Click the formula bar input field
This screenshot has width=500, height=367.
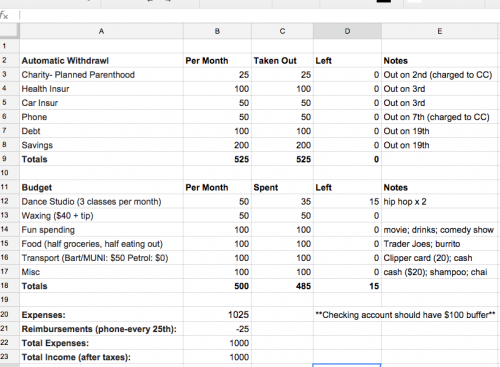(259, 15)
